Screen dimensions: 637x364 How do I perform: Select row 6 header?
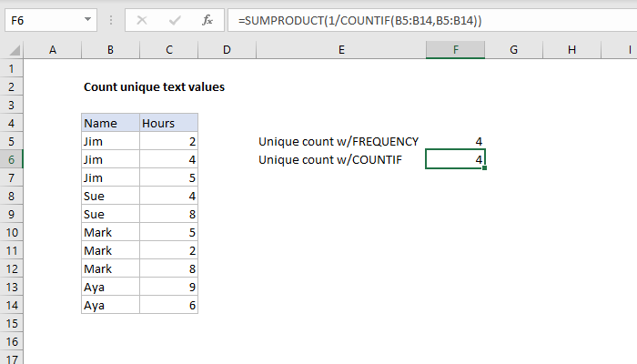tap(12, 159)
